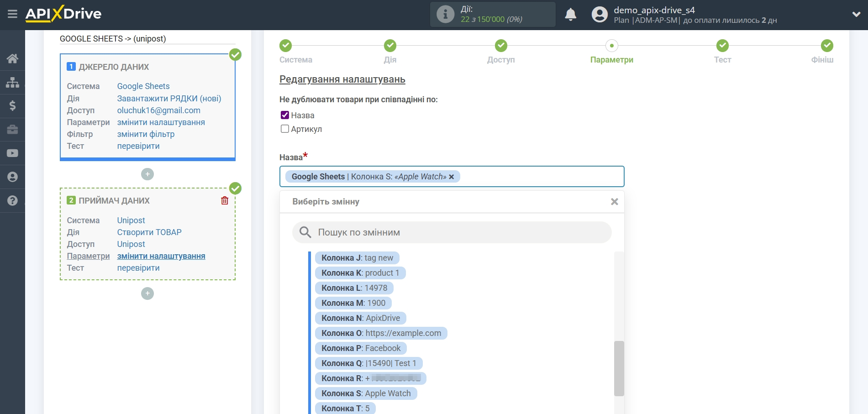Delete the data receiver block
This screenshot has height=414, width=868.
[225, 200]
